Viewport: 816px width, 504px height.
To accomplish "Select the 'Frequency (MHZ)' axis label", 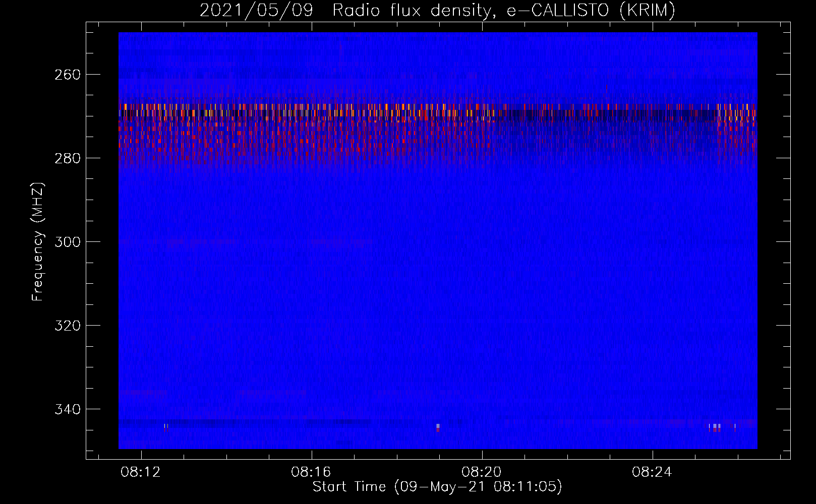I will click(38, 242).
